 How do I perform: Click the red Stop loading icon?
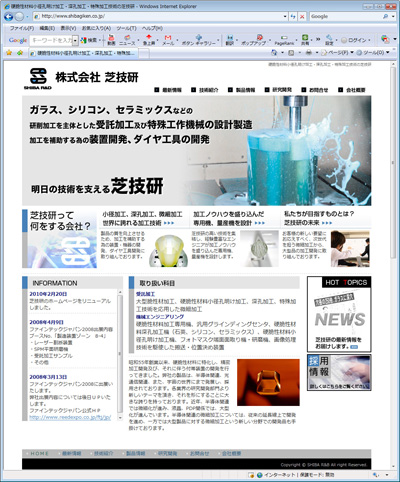coord(302,16)
